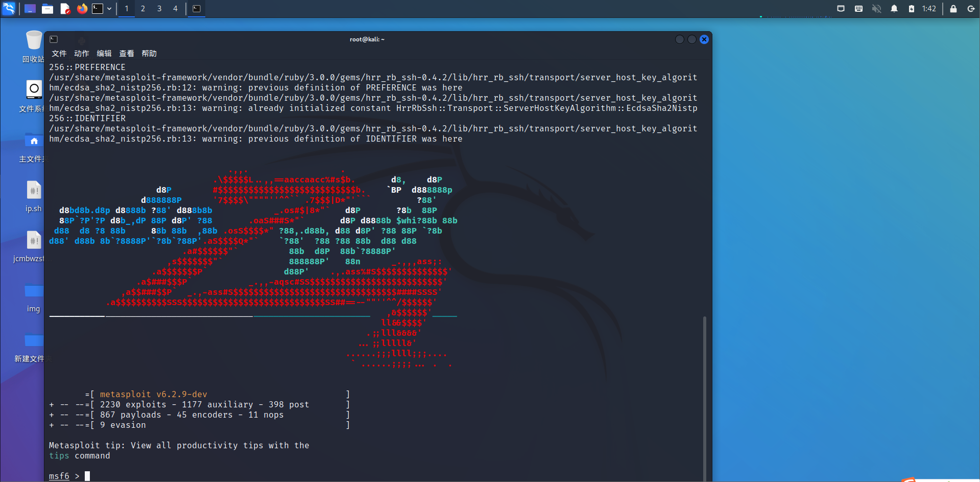The image size is (980, 482).
Task: Open the notifications bell icon
Action: point(894,9)
